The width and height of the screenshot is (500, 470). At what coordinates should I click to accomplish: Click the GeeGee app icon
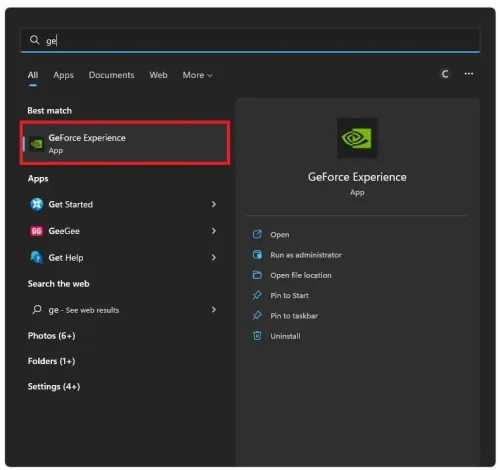pos(37,231)
